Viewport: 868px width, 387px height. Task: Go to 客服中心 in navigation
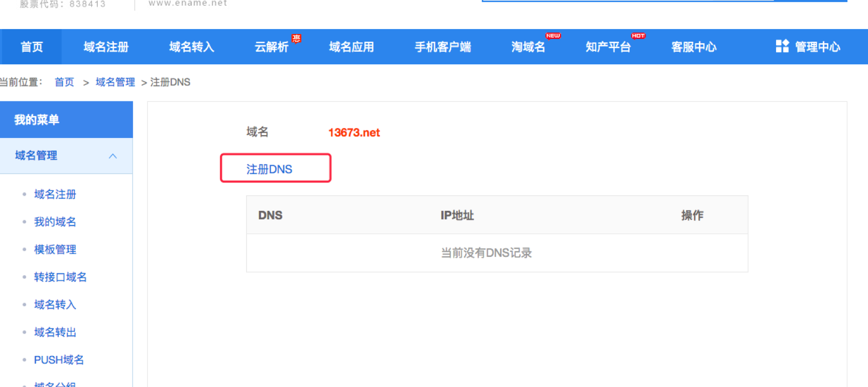click(x=694, y=47)
